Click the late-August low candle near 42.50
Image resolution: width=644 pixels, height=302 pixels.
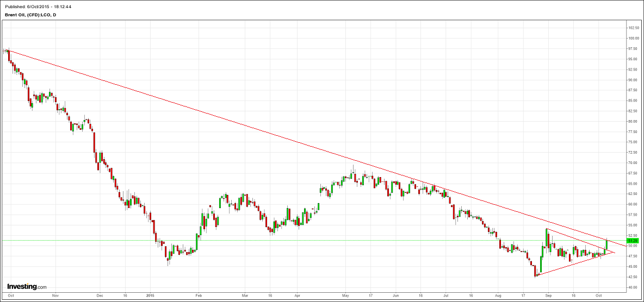(535, 271)
